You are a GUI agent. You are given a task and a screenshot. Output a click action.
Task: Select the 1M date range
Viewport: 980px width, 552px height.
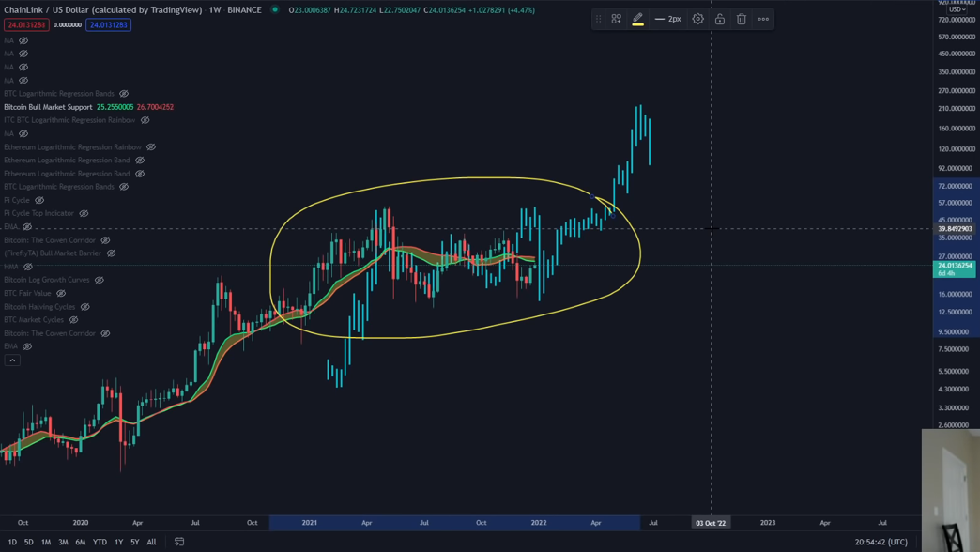click(x=46, y=542)
